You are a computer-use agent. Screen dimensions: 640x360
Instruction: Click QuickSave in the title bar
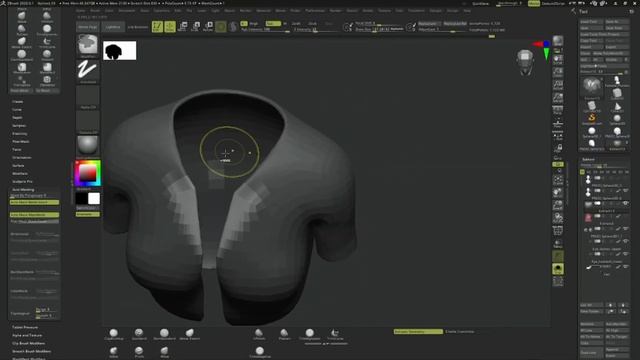(x=480, y=3)
